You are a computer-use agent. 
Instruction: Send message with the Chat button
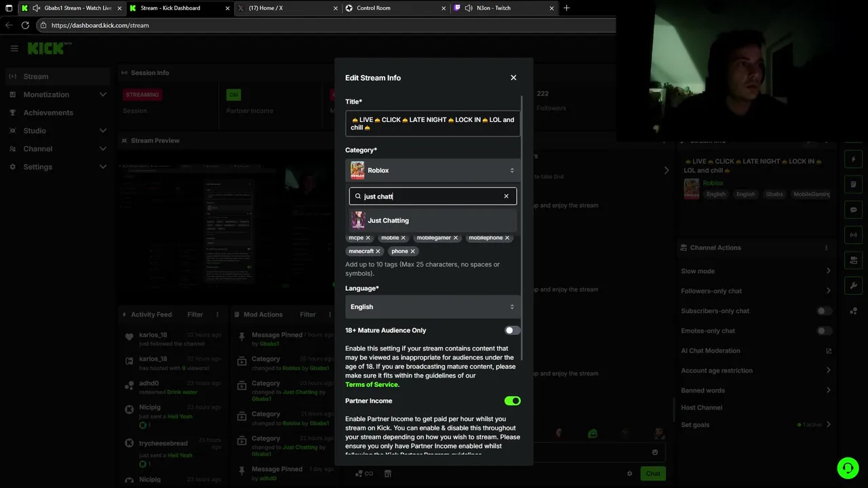click(653, 473)
